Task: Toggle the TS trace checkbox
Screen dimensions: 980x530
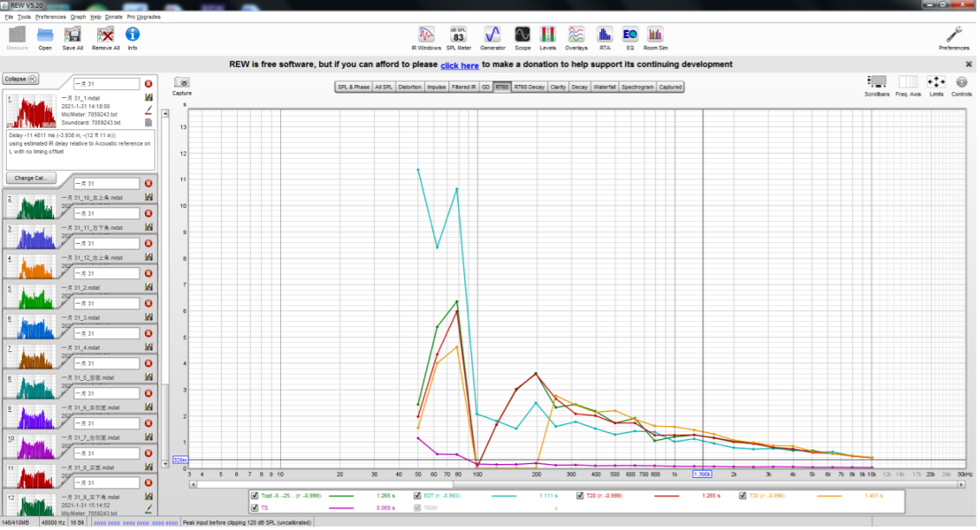Action: point(254,508)
